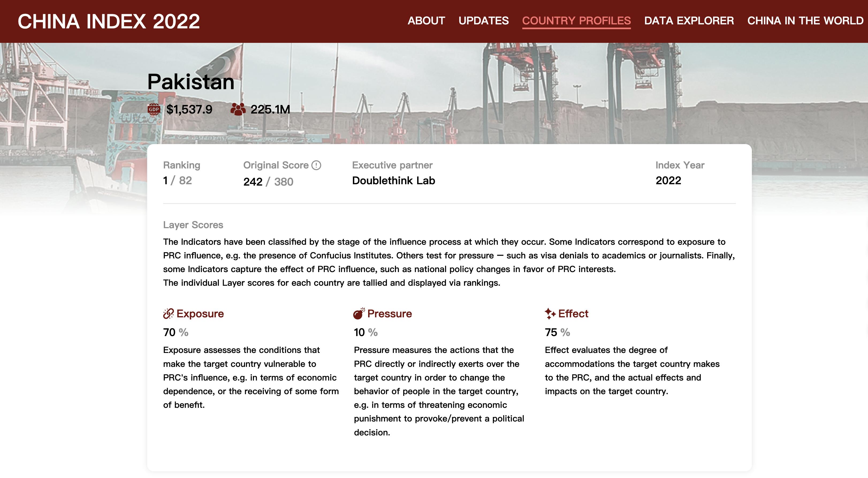This screenshot has width=868, height=478.
Task: Click the Effect description paragraph
Action: (x=632, y=371)
